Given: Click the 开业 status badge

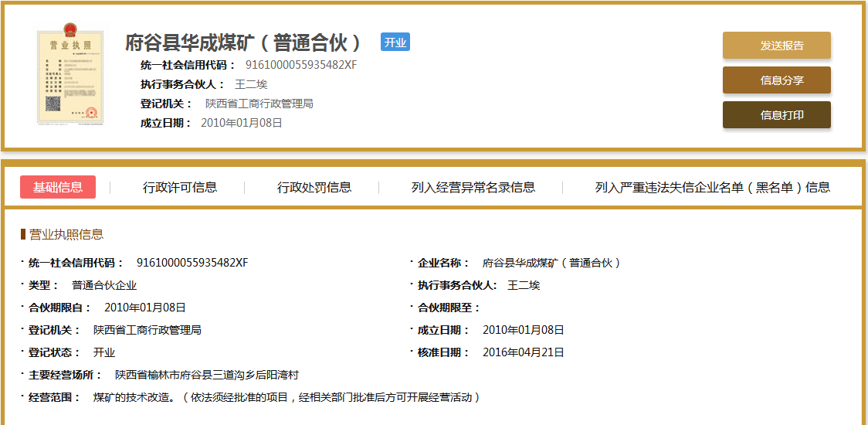Looking at the screenshot, I should coord(395,42).
